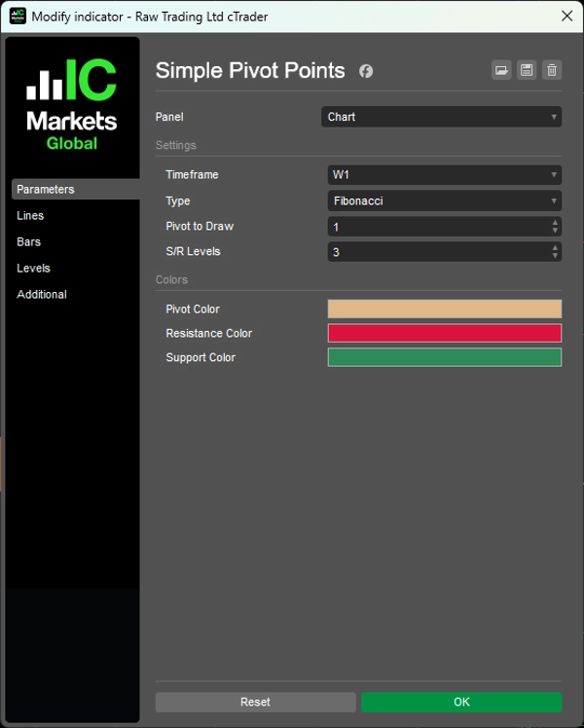Click the cTrader app icon in title bar
584x728 pixels.
tap(18, 17)
